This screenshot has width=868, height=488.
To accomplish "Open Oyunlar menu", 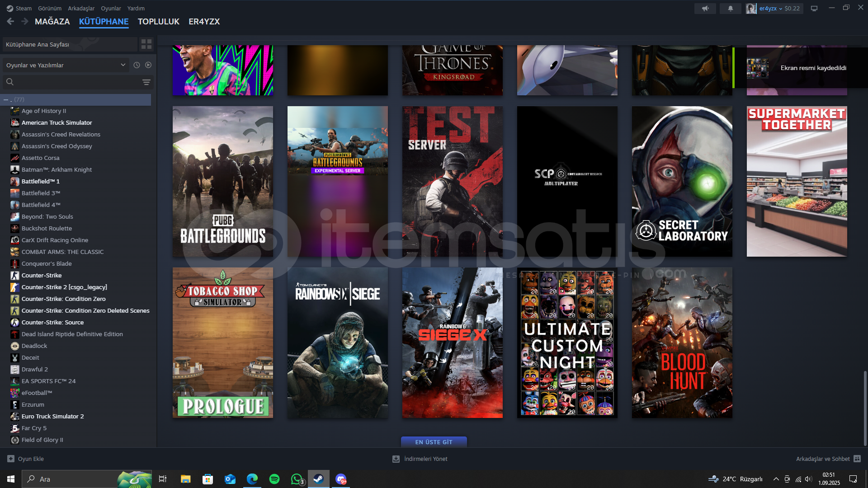I will (111, 8).
